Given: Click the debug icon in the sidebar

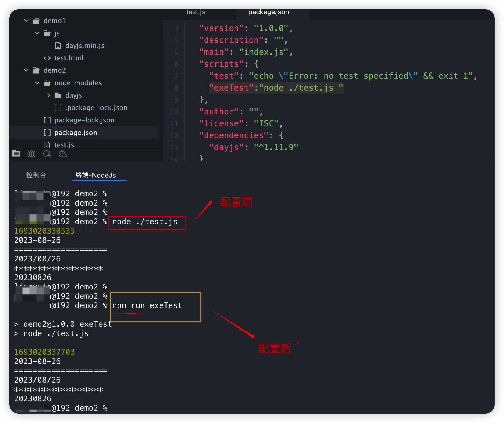Looking at the screenshot, I should click(32, 154).
